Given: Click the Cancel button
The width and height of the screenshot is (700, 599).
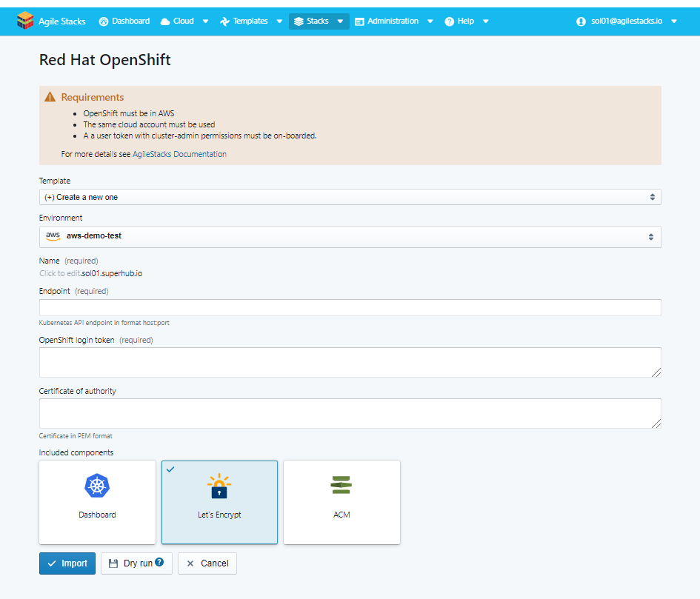Looking at the screenshot, I should [x=207, y=563].
